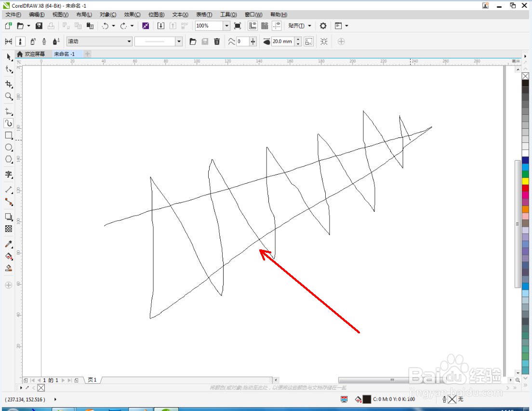Delete the preset with trash icon

point(217,41)
